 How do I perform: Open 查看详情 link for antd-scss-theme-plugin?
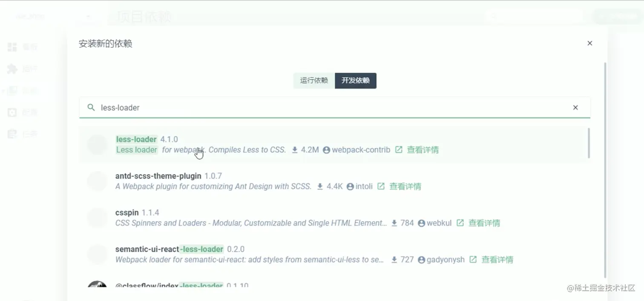(x=405, y=186)
